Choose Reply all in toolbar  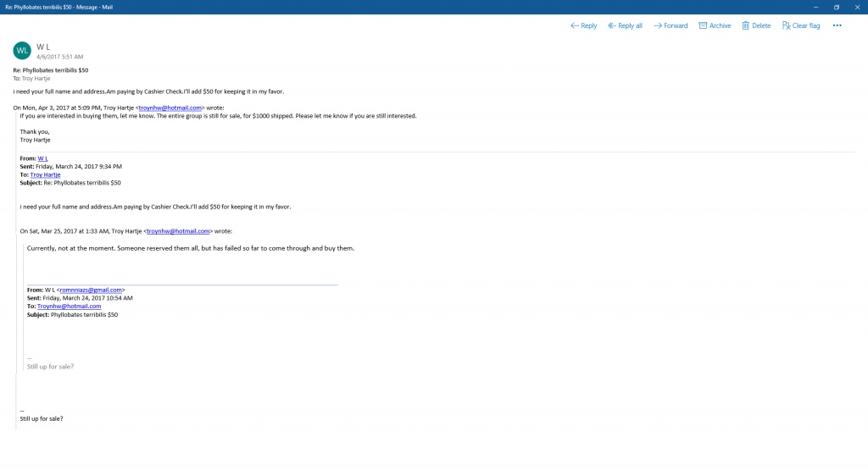click(625, 25)
